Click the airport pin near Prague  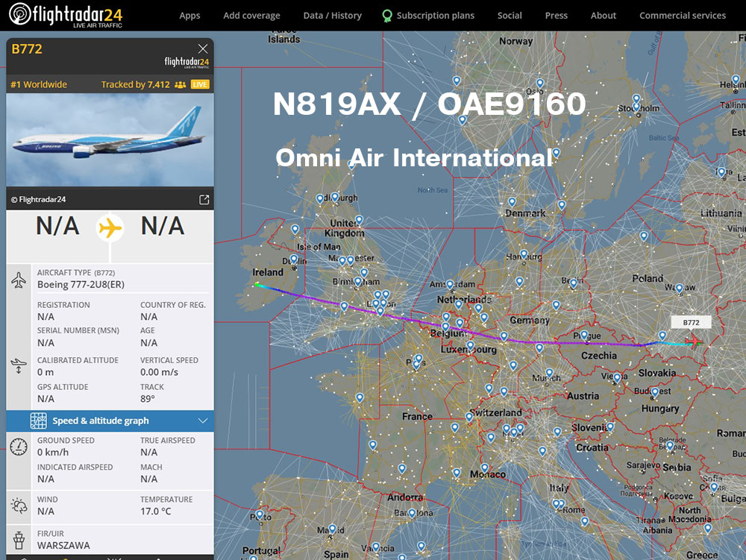584,335
